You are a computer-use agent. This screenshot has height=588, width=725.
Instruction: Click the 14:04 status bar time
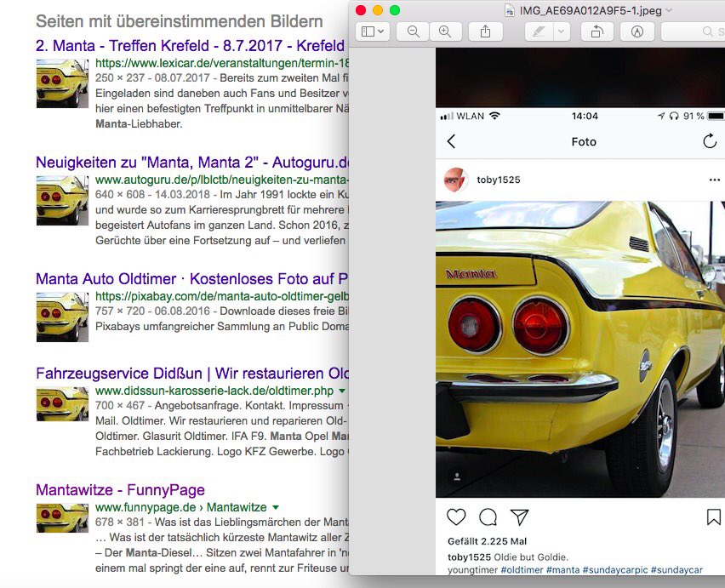point(585,116)
